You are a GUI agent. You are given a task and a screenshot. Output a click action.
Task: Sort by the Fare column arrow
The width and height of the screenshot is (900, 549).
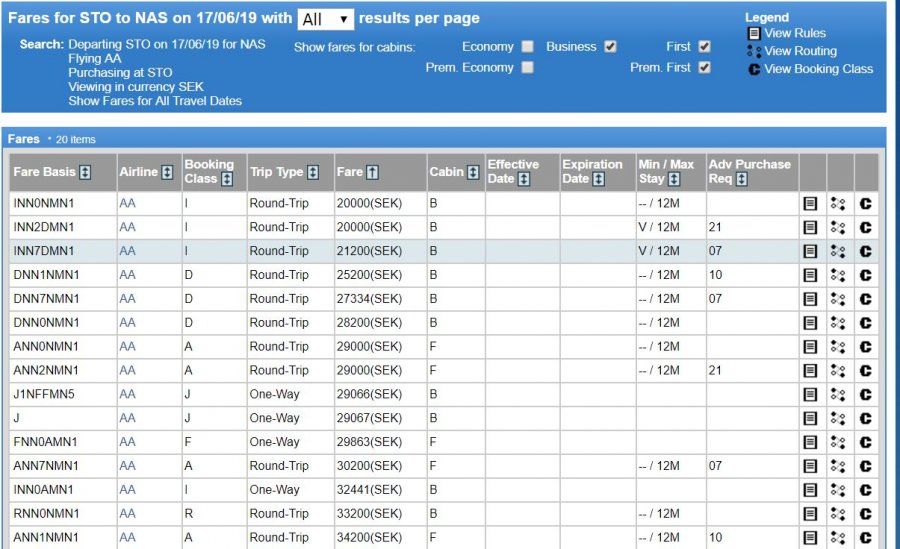click(x=372, y=172)
